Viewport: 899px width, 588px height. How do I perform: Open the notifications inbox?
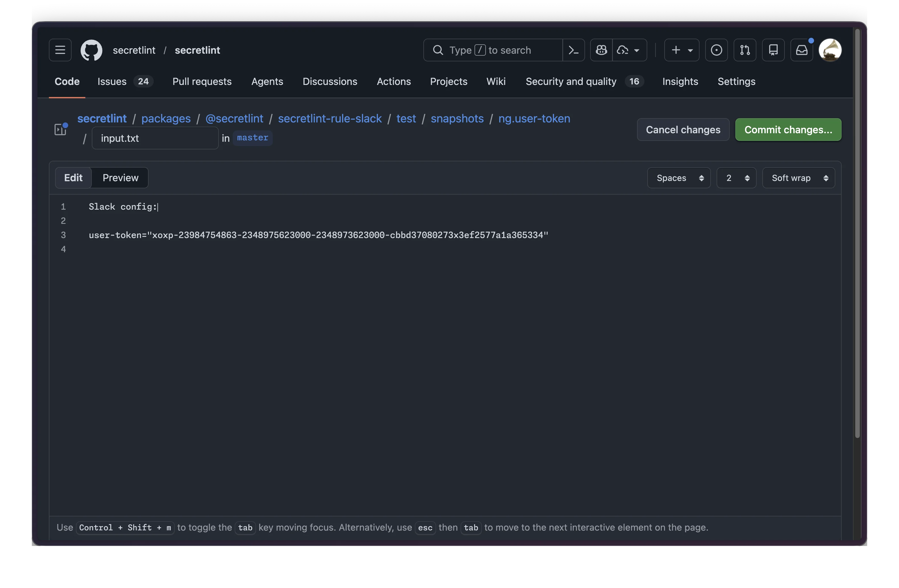tap(802, 50)
